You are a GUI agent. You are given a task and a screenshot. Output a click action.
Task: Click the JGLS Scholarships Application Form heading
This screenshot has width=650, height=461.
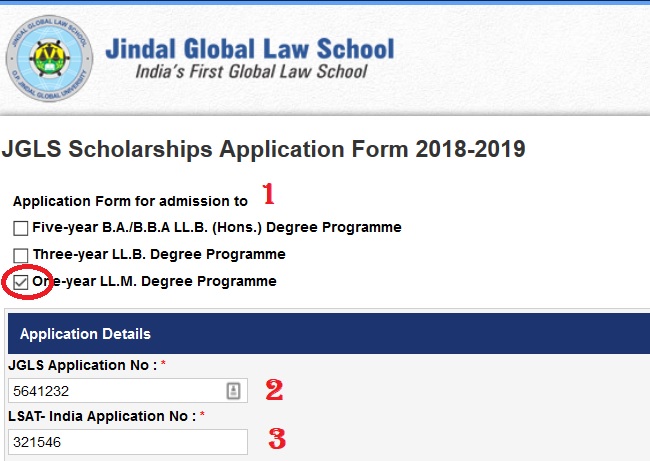click(x=263, y=150)
